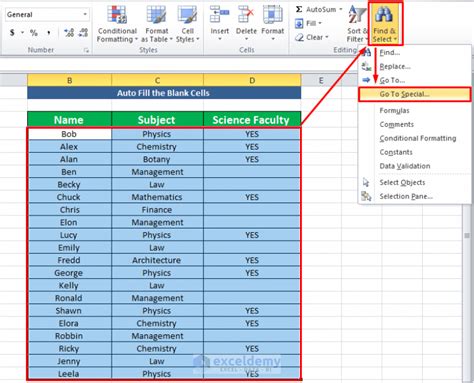Click the Go To arrow icon
The height and width of the screenshot is (383, 474).
click(366, 80)
